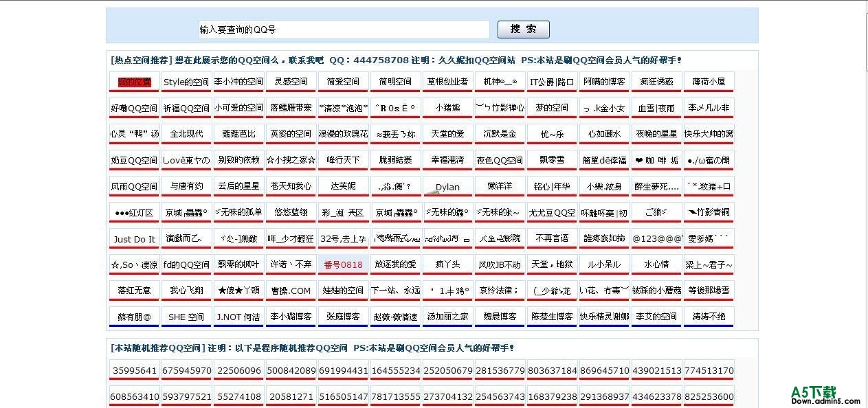Click the 张庭博客 link
Image resolution: width=868 pixels, height=408 pixels.
coord(343,317)
